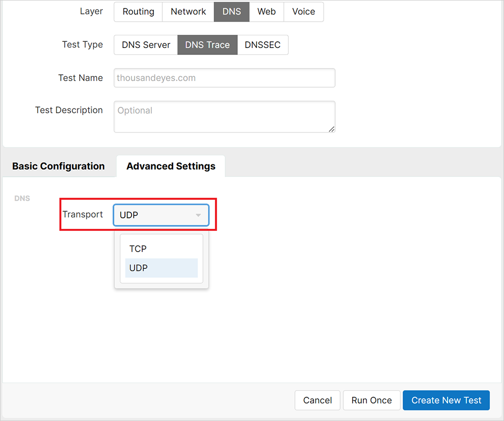
Task: Select the Routing layer option
Action: coord(138,12)
